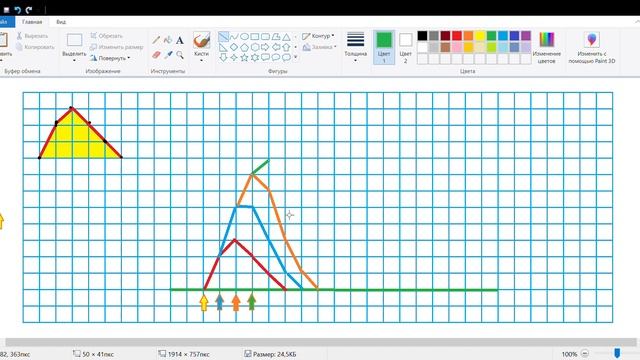Open Изменение цветов color editor
This screenshot has height=360, width=640.
(547, 48)
